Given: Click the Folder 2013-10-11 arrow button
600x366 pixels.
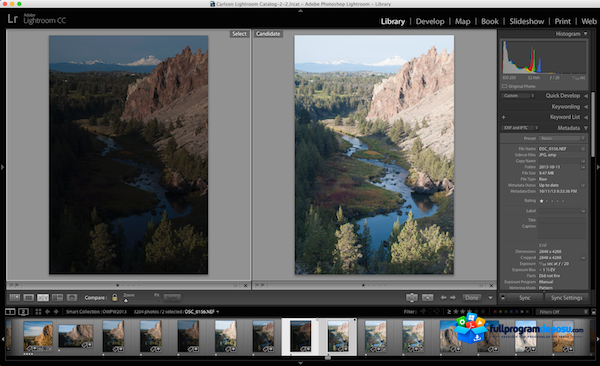Looking at the screenshot, I should click(x=583, y=167).
